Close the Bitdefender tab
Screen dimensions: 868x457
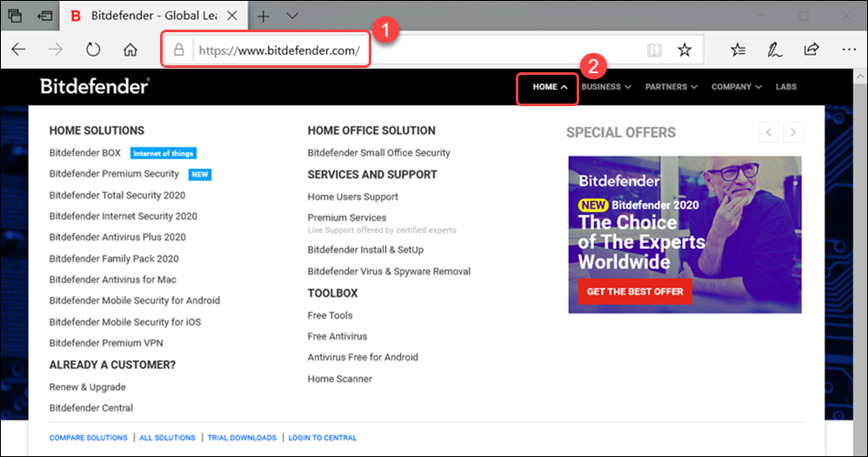pos(232,16)
